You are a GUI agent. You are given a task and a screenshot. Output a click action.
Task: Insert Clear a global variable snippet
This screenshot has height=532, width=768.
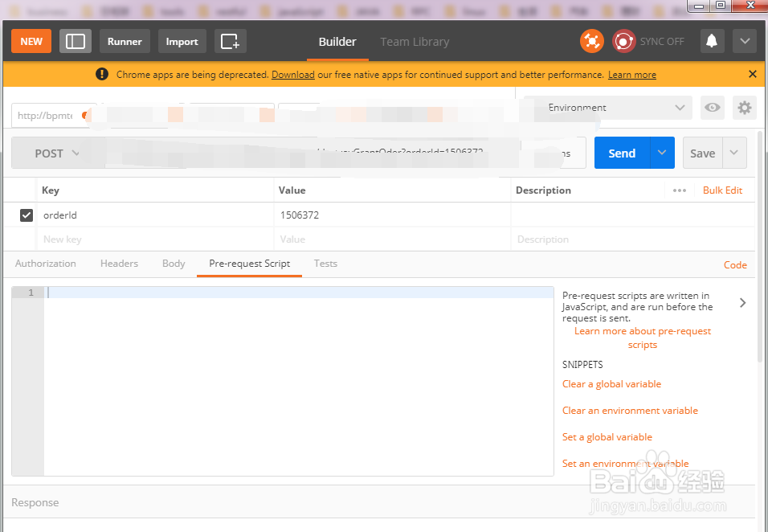(x=612, y=384)
